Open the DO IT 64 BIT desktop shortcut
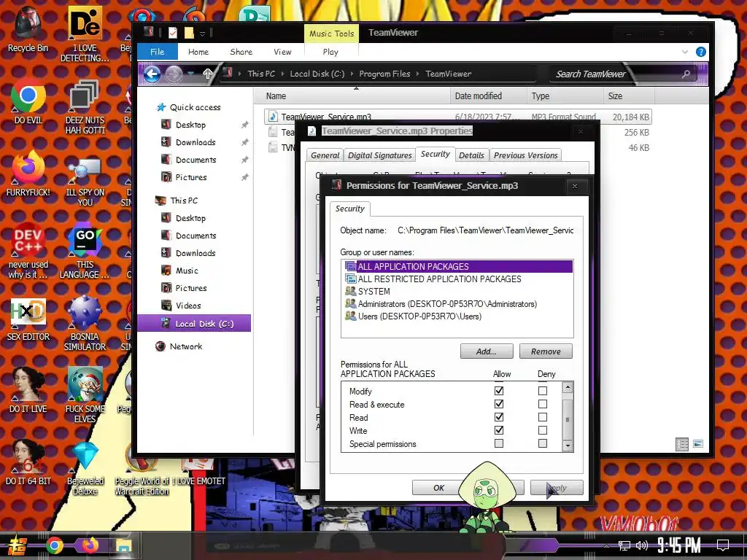747x560 pixels. [28, 462]
